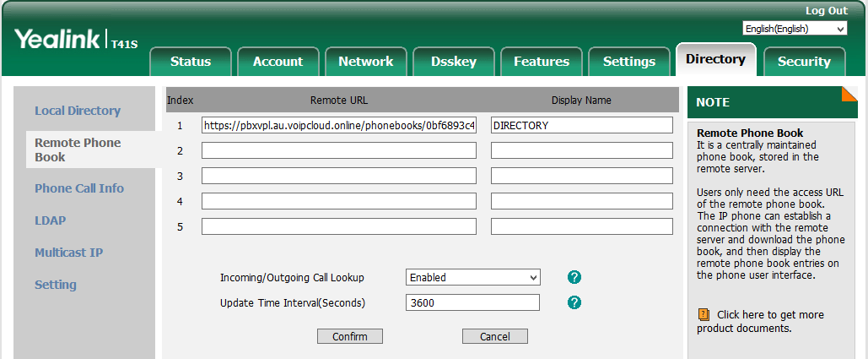Viewport: 868px width, 359px height.
Task: Click Remote URL field for index 4
Action: pyautogui.click(x=339, y=201)
